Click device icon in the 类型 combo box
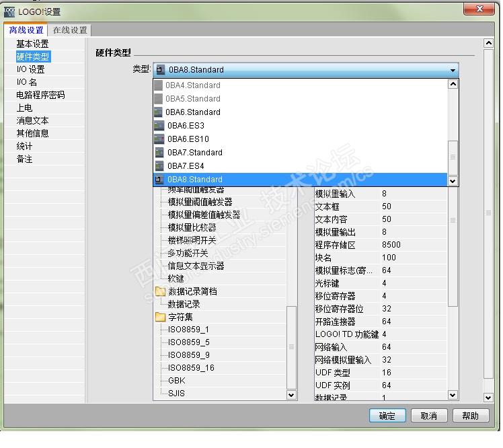The image size is (503, 448). 161,70
